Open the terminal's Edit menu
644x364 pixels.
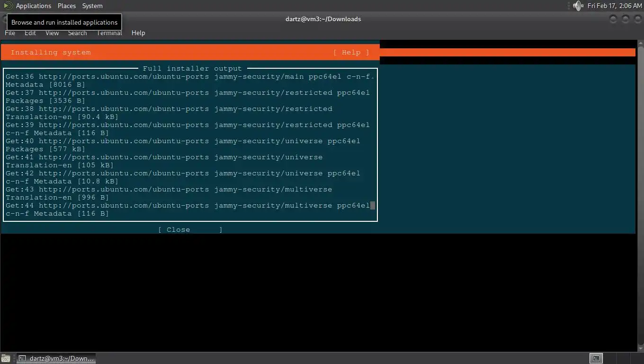point(30,33)
